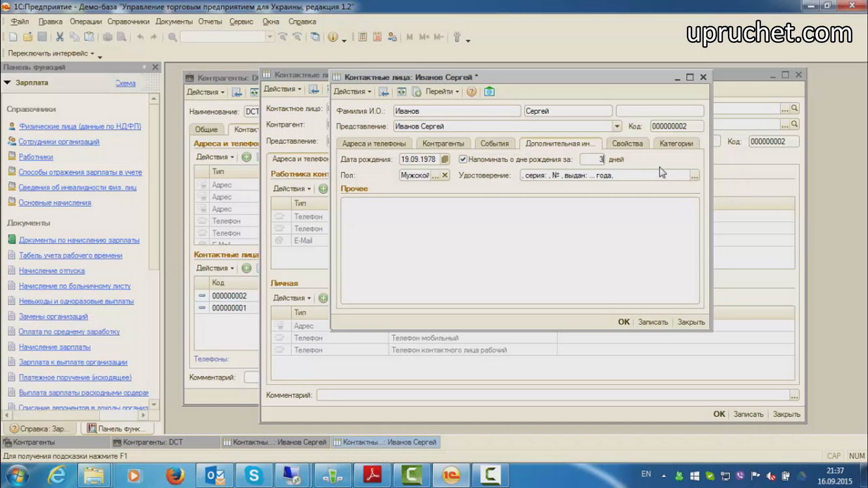Viewport: 868px width, 488px height.
Task: Close the Панель функций side panel
Action: coord(155,67)
